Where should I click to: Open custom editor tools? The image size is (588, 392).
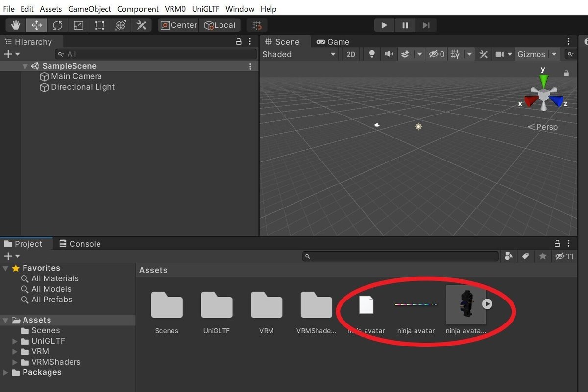pyautogui.click(x=141, y=25)
